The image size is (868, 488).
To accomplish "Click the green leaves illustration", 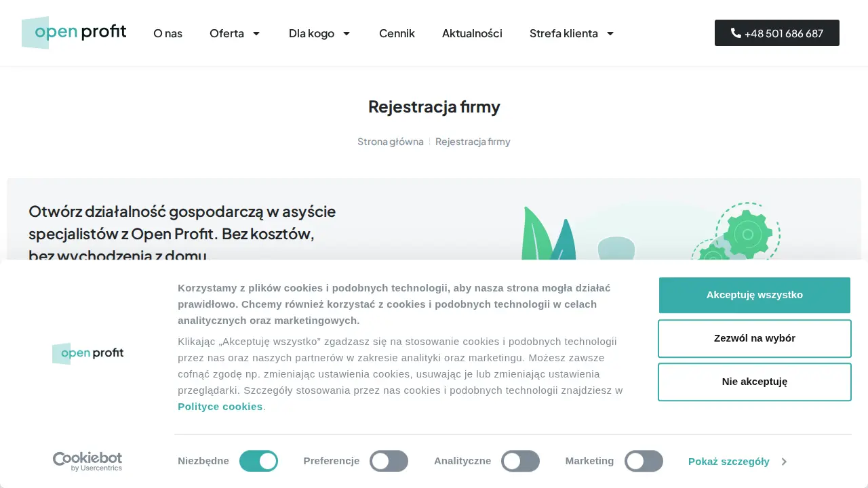I will [549, 234].
